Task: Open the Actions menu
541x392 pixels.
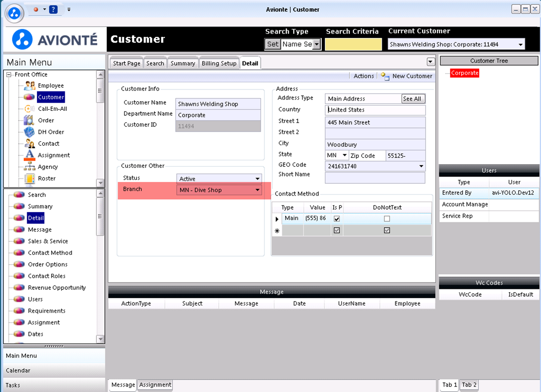Action: [x=364, y=76]
